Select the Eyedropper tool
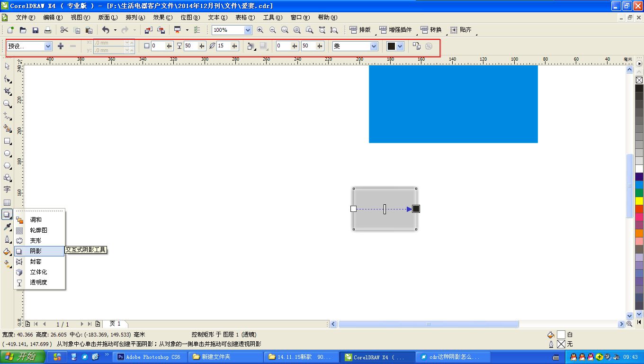The height and width of the screenshot is (364, 644). point(7,227)
